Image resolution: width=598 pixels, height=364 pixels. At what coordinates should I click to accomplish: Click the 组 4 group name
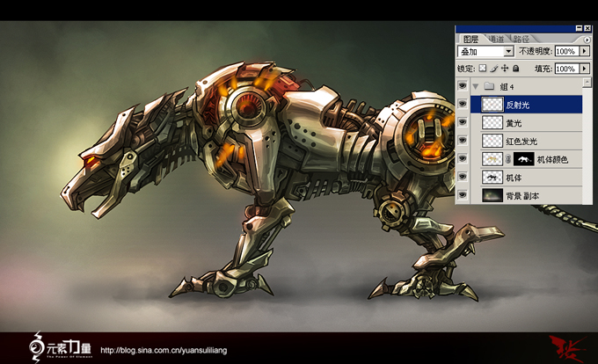tap(507, 87)
